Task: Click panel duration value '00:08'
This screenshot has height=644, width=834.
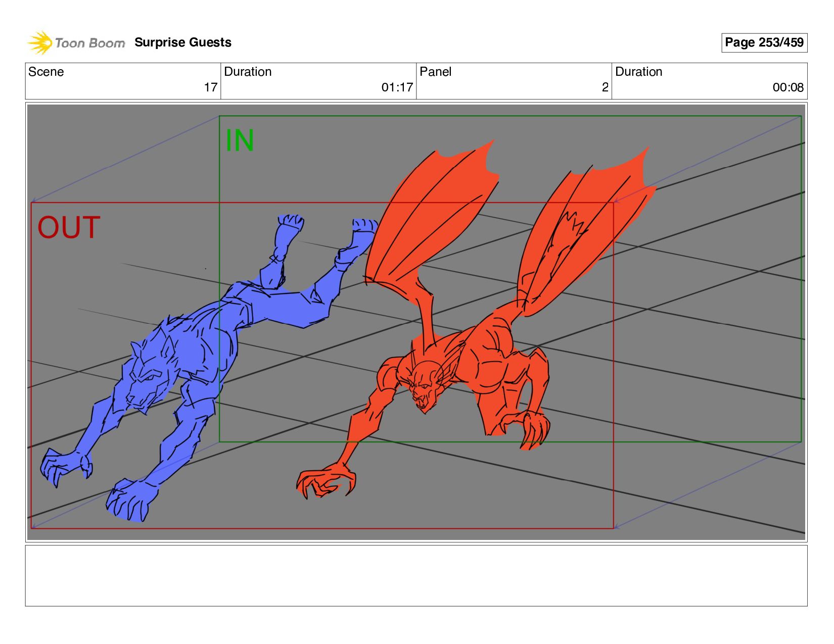Action: pyautogui.click(x=788, y=87)
